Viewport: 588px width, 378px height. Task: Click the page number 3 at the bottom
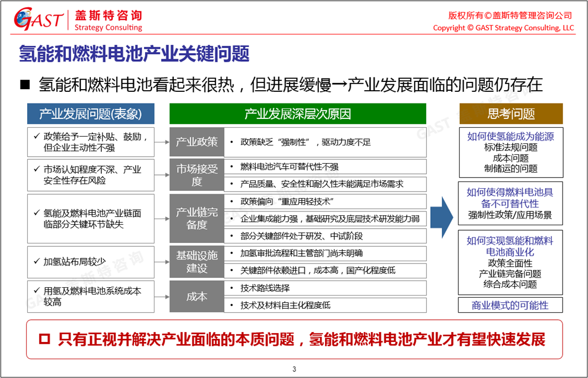point(294,370)
